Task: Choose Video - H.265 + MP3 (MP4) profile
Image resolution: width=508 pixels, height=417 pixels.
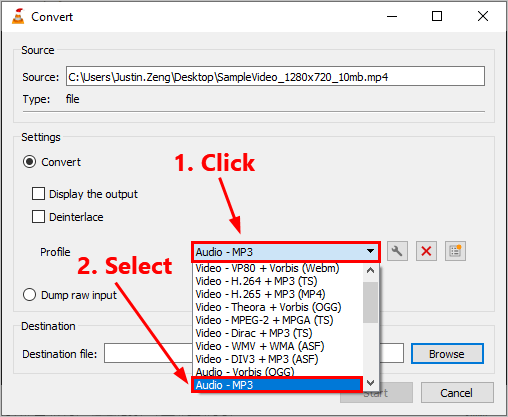Action: 278,294
